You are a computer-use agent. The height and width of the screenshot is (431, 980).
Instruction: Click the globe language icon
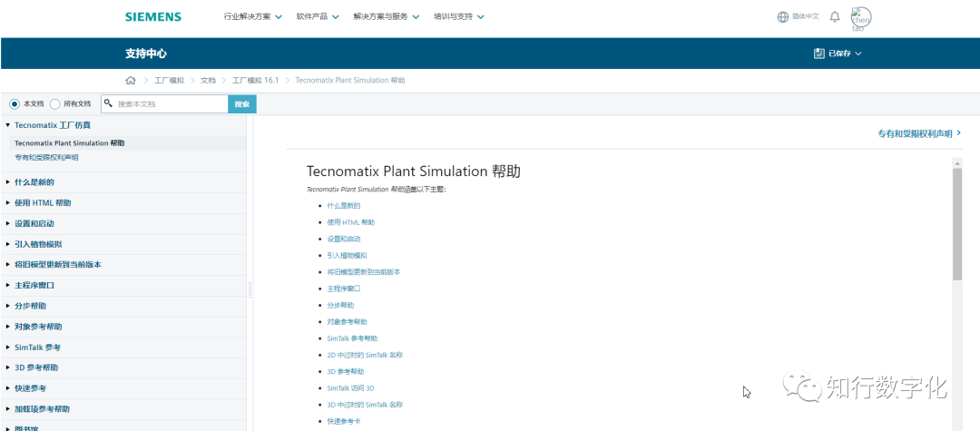[x=782, y=17]
